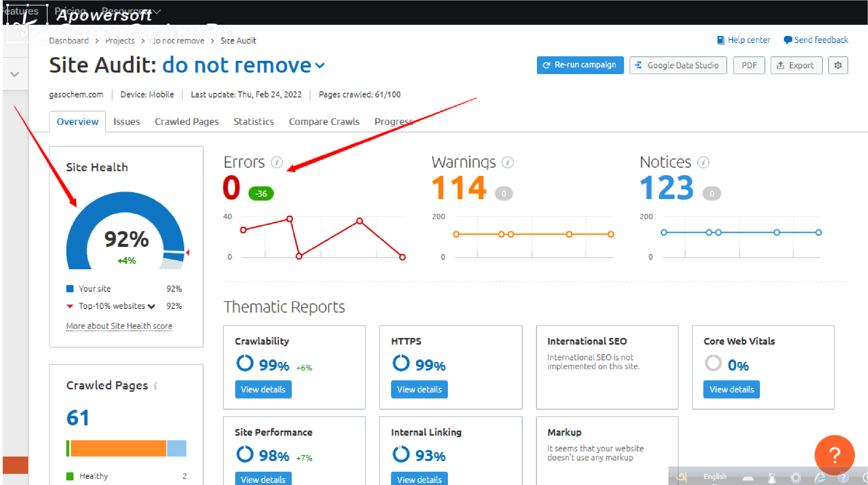
Task: Expand the left sidebar chevron
Action: tap(15, 74)
